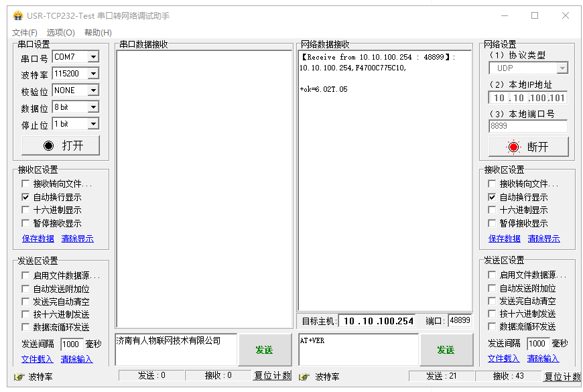Viewport: 583px width, 392px height.
Task: Open the 串口号 COM7 dropdown
Action: point(93,58)
